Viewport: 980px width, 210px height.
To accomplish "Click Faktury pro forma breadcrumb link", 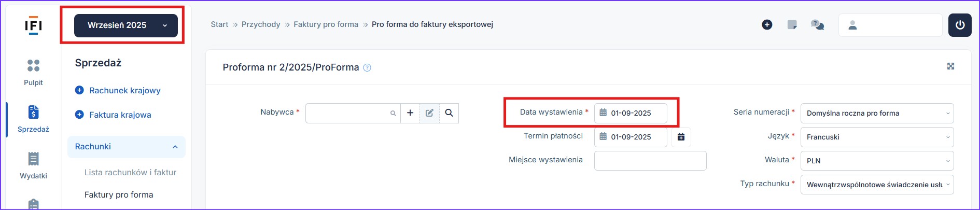I will pos(326,24).
